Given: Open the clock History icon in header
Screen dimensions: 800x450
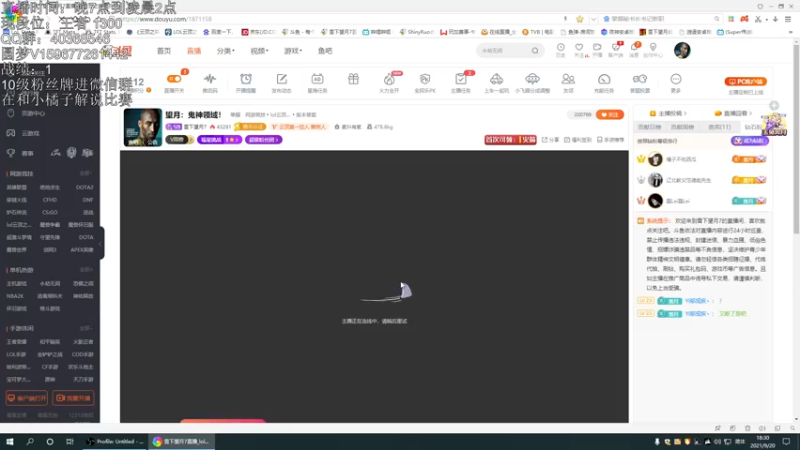Looking at the screenshot, I should (x=561, y=47).
